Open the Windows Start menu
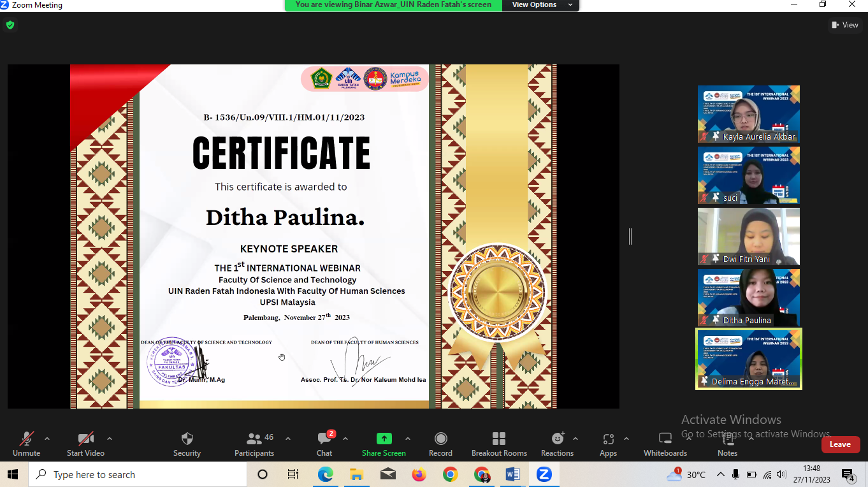The height and width of the screenshot is (487, 868). point(13,474)
